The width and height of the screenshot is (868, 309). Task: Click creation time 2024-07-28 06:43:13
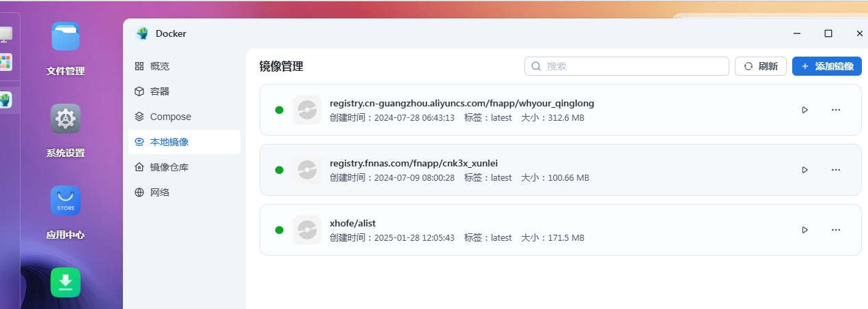(x=414, y=118)
